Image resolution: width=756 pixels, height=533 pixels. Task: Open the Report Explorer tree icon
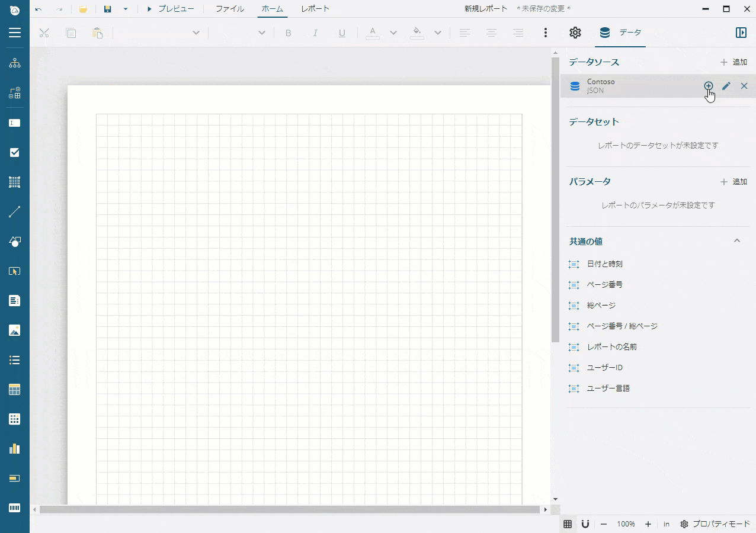[15, 63]
